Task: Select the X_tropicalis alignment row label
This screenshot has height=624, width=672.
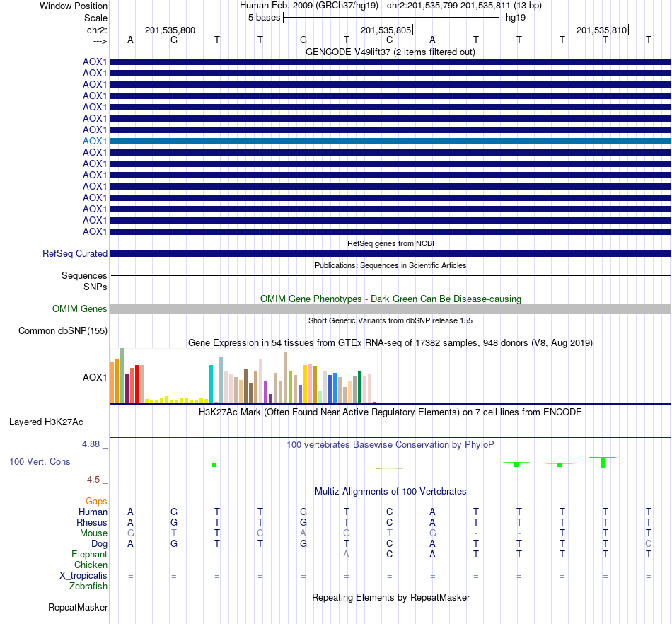Action: point(83,576)
